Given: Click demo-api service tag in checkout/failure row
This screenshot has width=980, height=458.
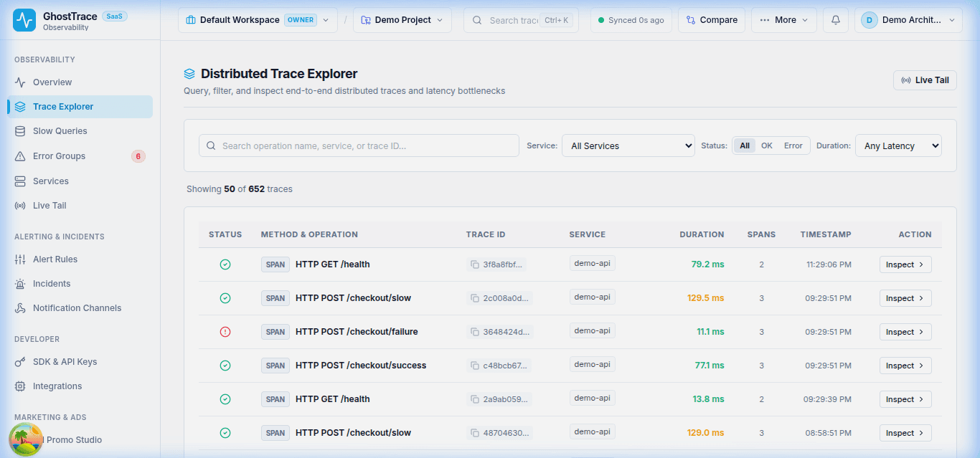Looking at the screenshot, I should (593, 330).
